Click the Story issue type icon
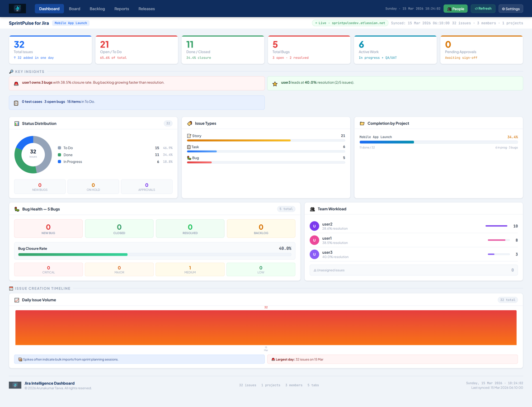This screenshot has height=407, width=532. (189, 135)
